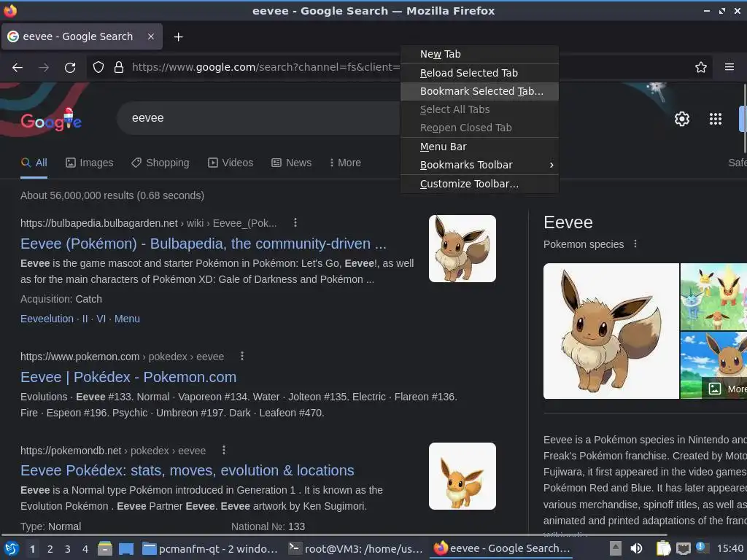
Task: Switch to the Shopping results tab
Action: (160, 163)
